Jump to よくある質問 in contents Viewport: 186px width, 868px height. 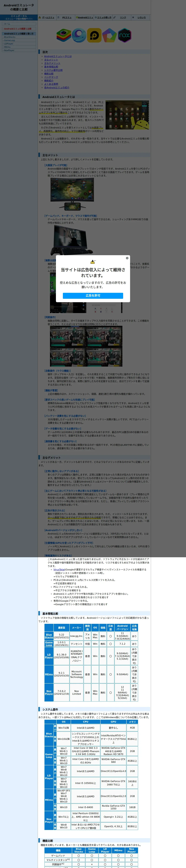coord(51,84)
